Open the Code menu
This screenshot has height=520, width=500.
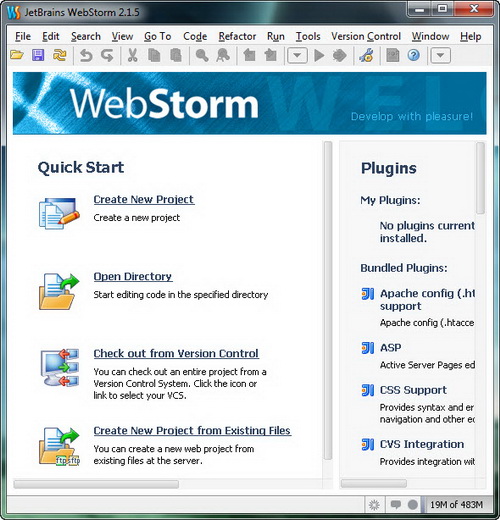[195, 36]
